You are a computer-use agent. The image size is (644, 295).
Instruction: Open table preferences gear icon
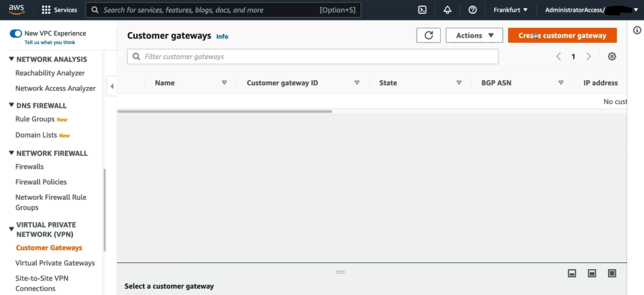pos(612,57)
